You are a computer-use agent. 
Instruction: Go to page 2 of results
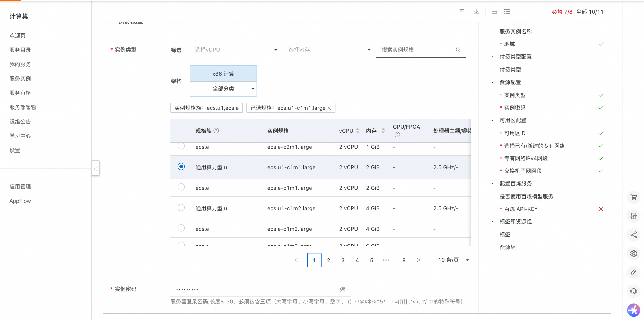pyautogui.click(x=329, y=260)
